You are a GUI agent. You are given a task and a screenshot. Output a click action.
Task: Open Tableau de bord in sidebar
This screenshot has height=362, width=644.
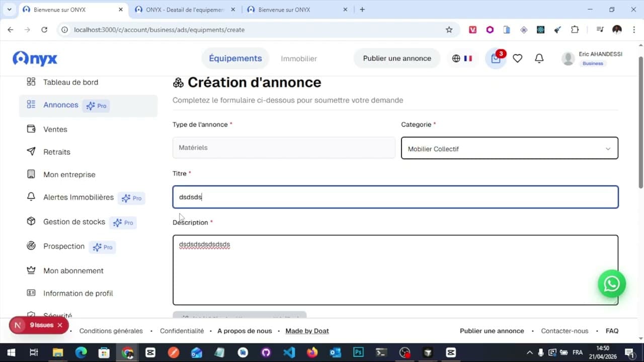point(88,82)
